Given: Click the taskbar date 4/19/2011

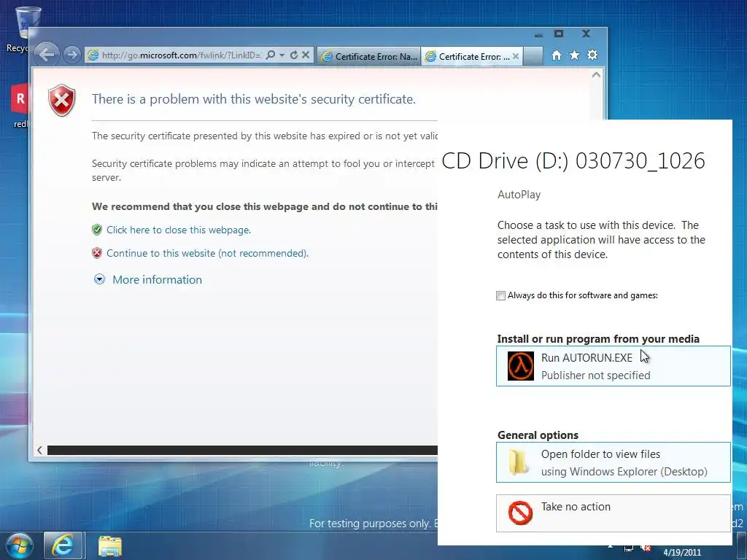Looking at the screenshot, I should click(682, 553).
